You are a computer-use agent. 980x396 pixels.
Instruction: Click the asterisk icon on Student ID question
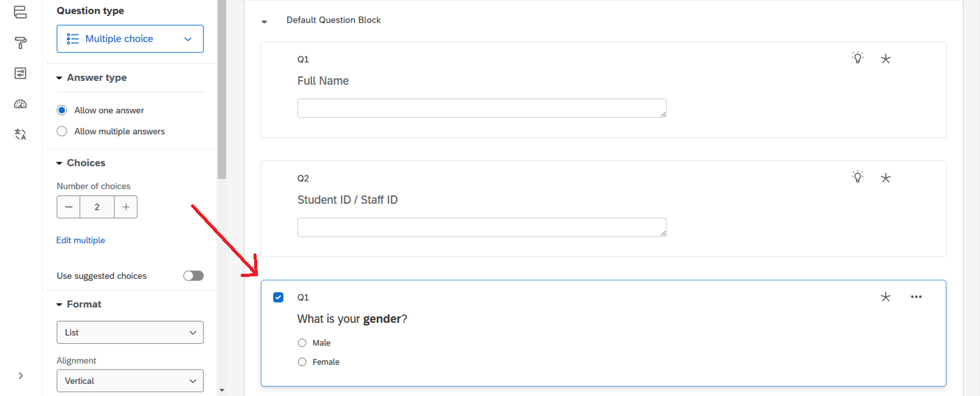(x=885, y=178)
